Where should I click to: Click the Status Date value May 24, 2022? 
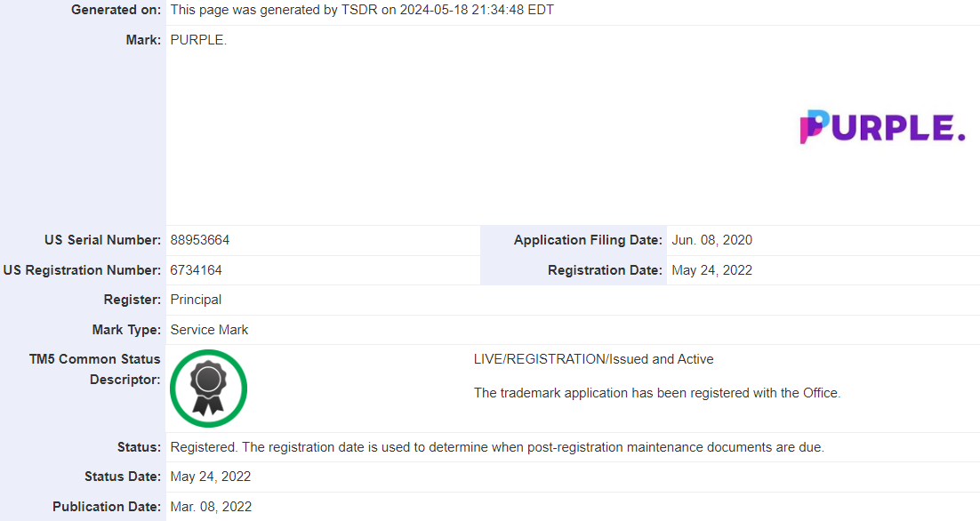coord(211,477)
